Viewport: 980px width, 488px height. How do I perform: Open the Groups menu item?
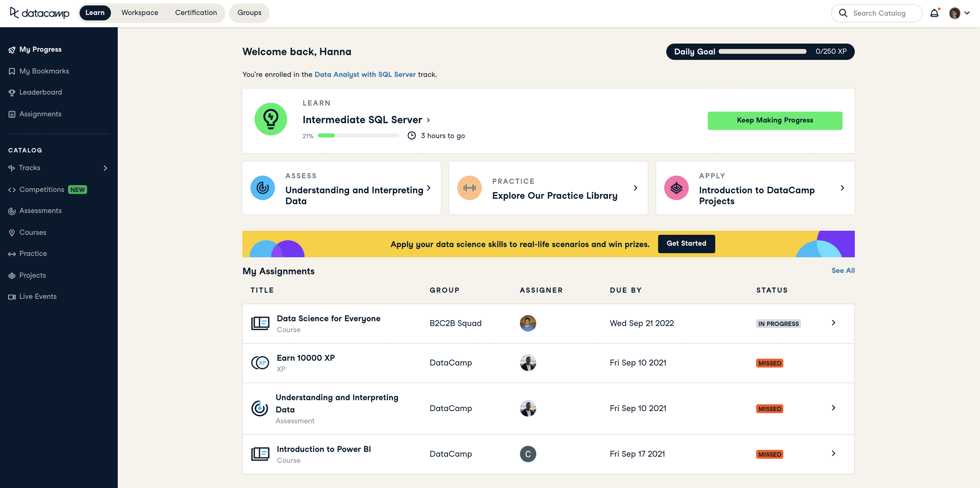249,13
